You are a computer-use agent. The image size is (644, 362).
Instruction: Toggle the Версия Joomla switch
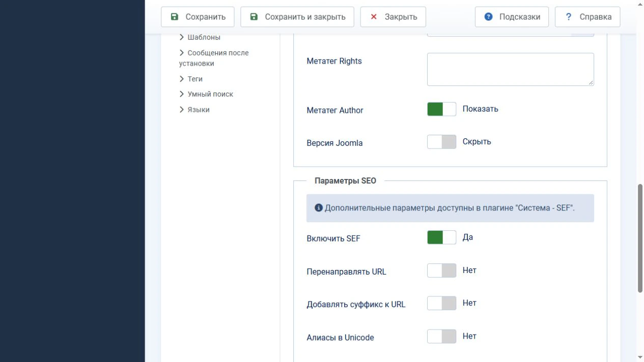(441, 142)
